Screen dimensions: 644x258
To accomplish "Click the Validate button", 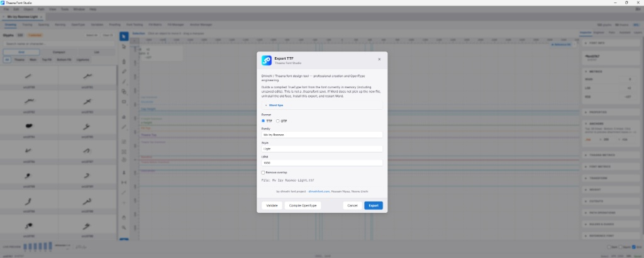I will 272,205.
